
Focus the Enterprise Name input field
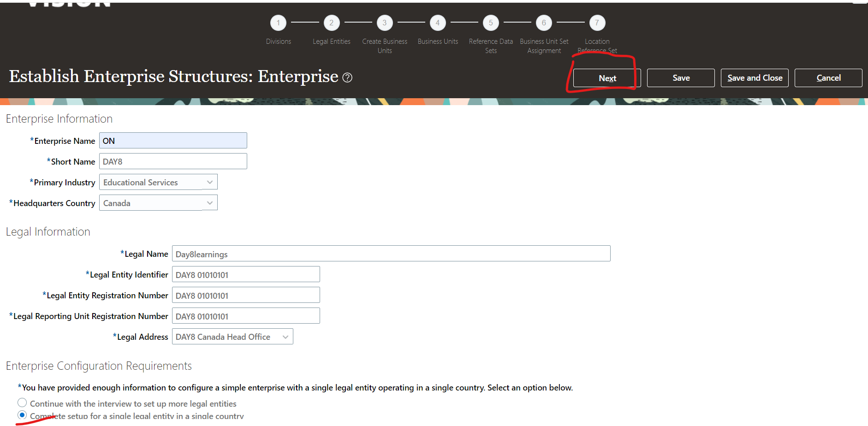coord(173,141)
